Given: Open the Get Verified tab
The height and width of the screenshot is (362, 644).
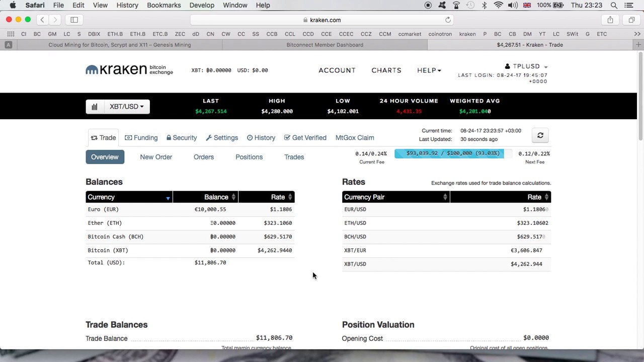Looking at the screenshot, I should 305,138.
